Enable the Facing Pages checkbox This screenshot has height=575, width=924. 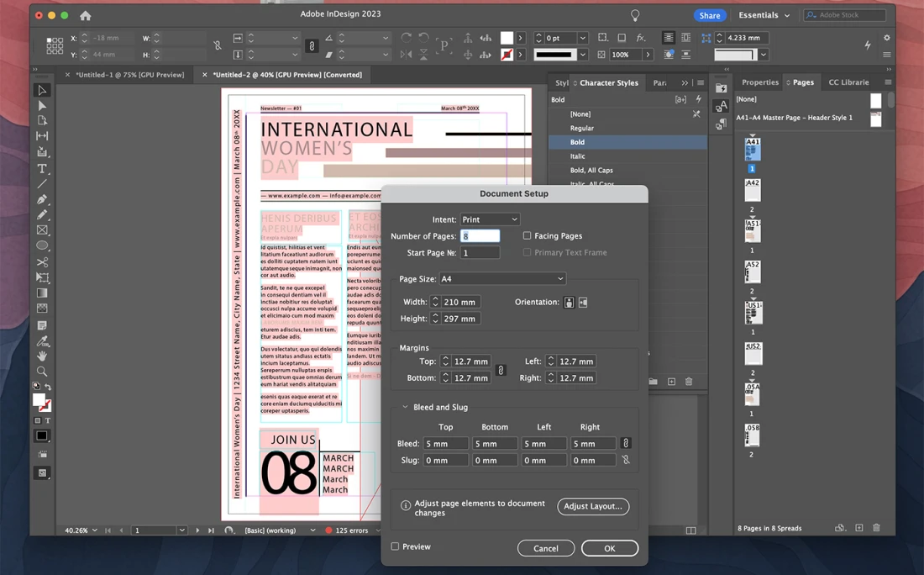[x=527, y=236]
